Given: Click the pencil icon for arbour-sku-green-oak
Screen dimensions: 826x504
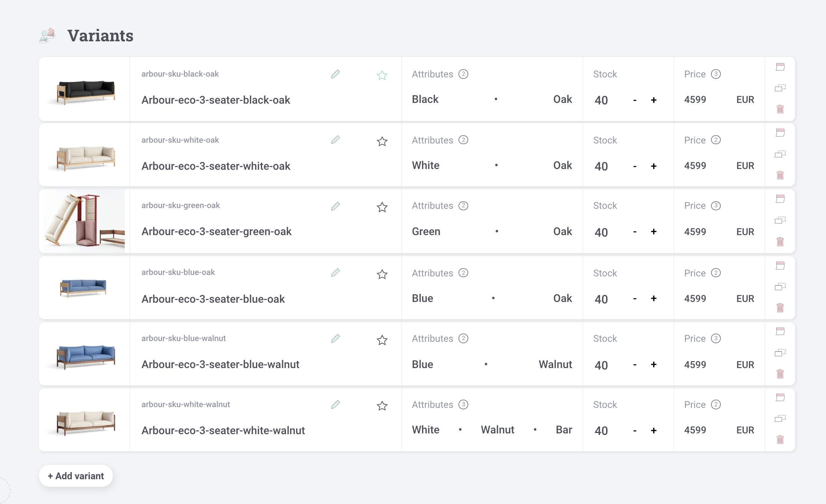Looking at the screenshot, I should (336, 206).
